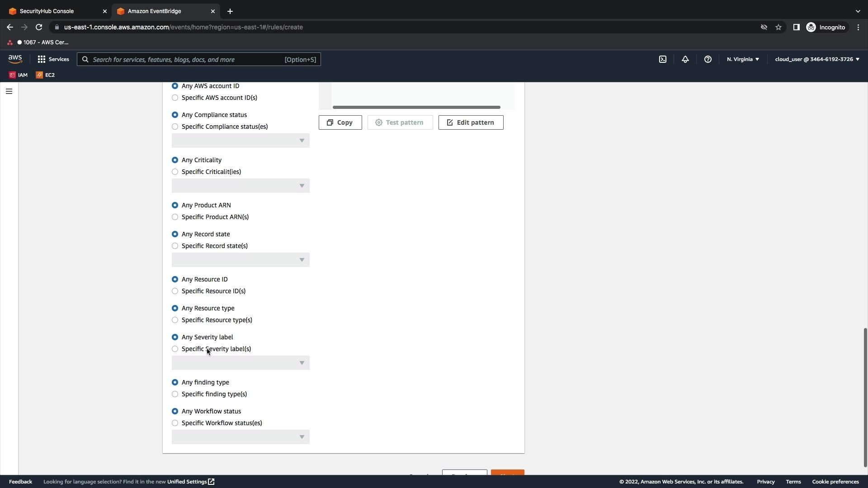Open a new browser tab
868x488 pixels.
(230, 11)
